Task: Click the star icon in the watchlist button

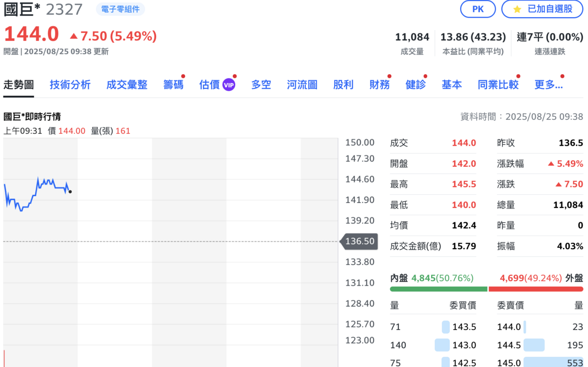Action: pos(517,9)
